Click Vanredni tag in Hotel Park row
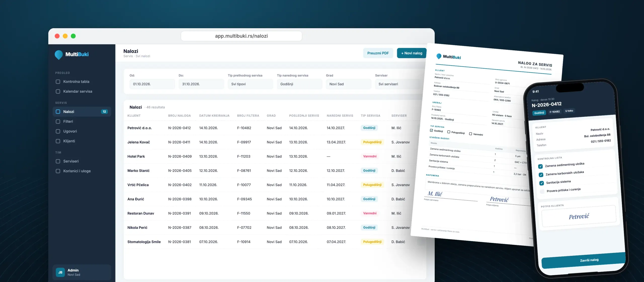The image size is (644, 282). (x=370, y=156)
